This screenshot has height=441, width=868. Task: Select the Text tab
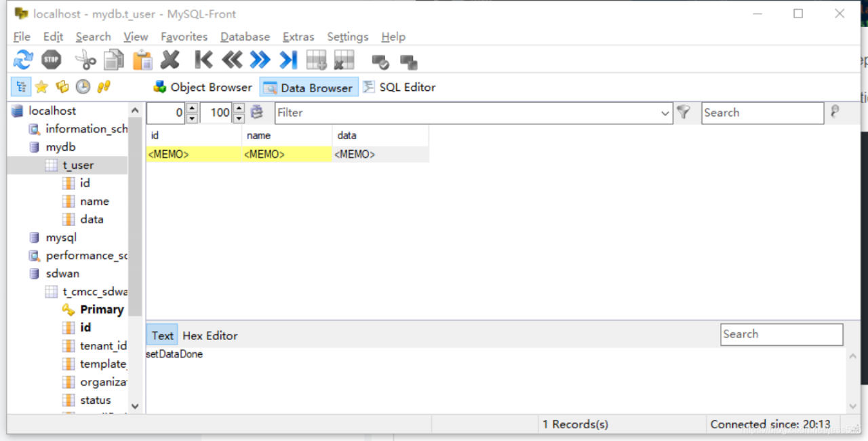pos(162,335)
